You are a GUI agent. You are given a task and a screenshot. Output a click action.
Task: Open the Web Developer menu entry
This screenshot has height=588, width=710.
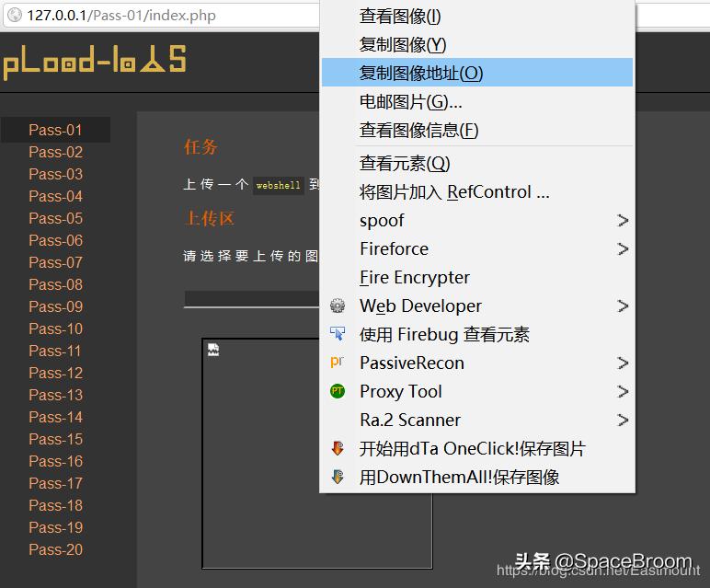point(477,306)
